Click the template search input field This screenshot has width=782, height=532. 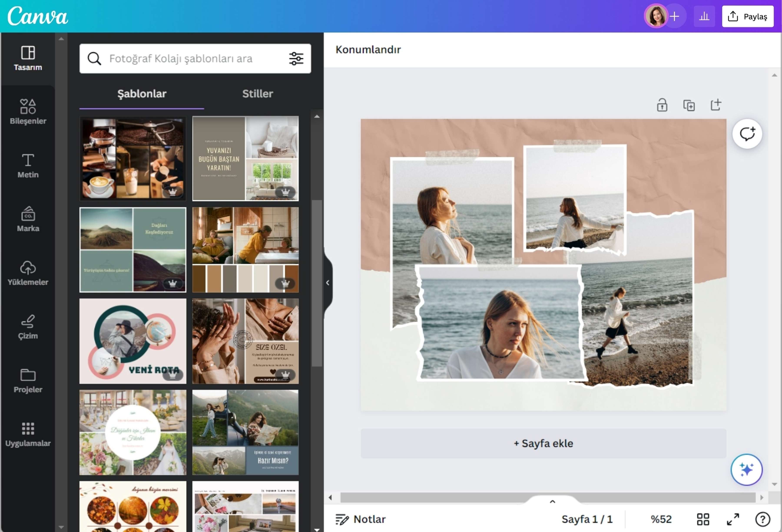pos(195,58)
